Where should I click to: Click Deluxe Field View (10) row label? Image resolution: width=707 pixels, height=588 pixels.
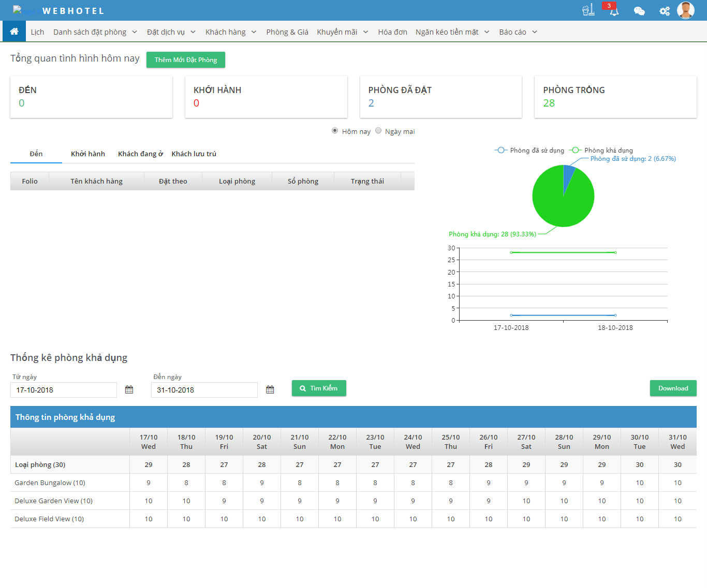[x=49, y=519]
